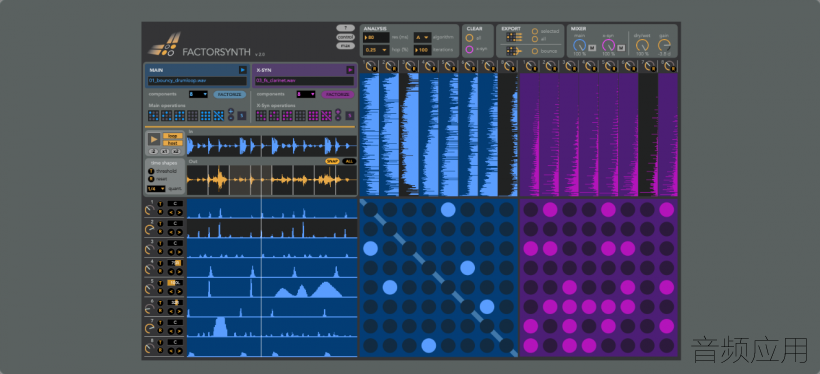Screen dimensions: 820x374
Task: Select the Export selected option circle
Action: [534, 31]
